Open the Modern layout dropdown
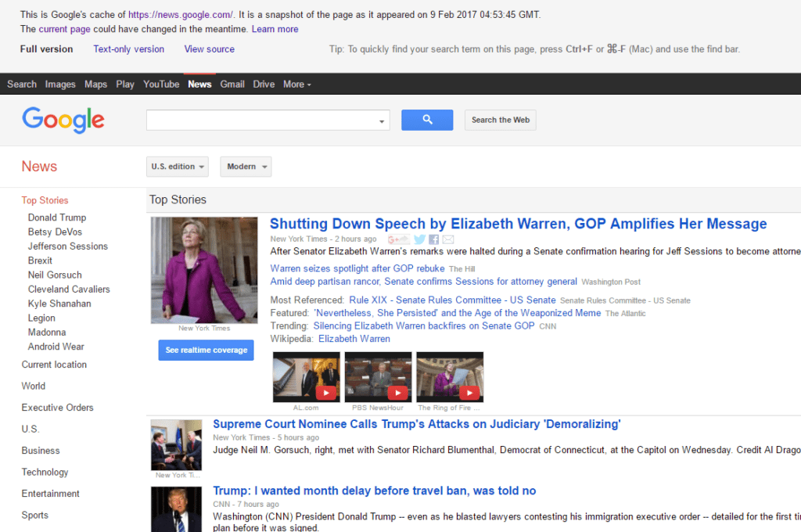The width and height of the screenshot is (801, 532). [x=246, y=167]
